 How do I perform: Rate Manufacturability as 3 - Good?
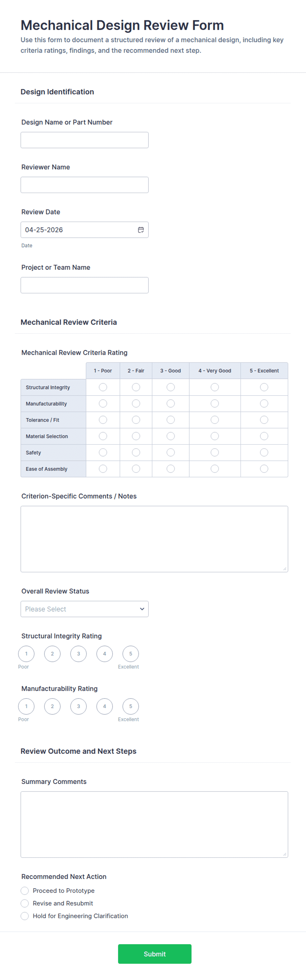point(170,403)
